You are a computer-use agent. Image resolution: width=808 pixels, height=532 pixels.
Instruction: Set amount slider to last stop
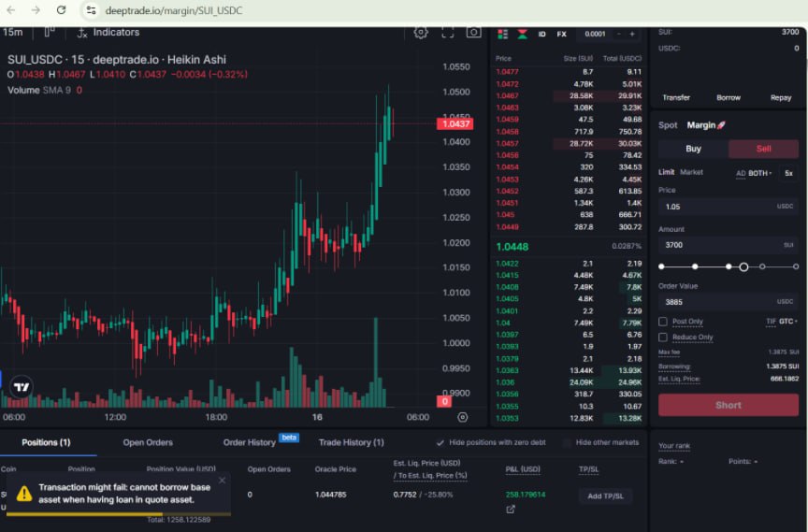(796, 266)
